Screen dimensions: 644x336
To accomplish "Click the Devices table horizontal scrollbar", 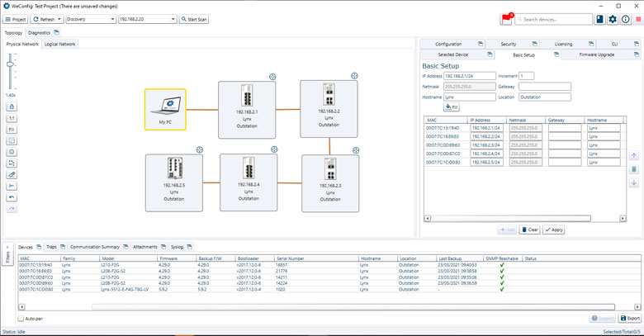I will point(353,307).
